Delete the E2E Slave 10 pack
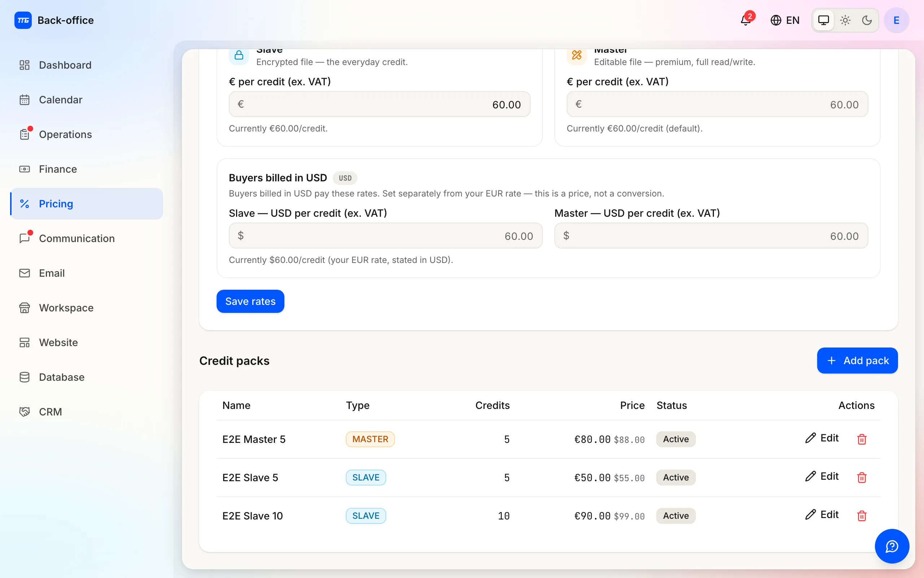 coord(862,516)
